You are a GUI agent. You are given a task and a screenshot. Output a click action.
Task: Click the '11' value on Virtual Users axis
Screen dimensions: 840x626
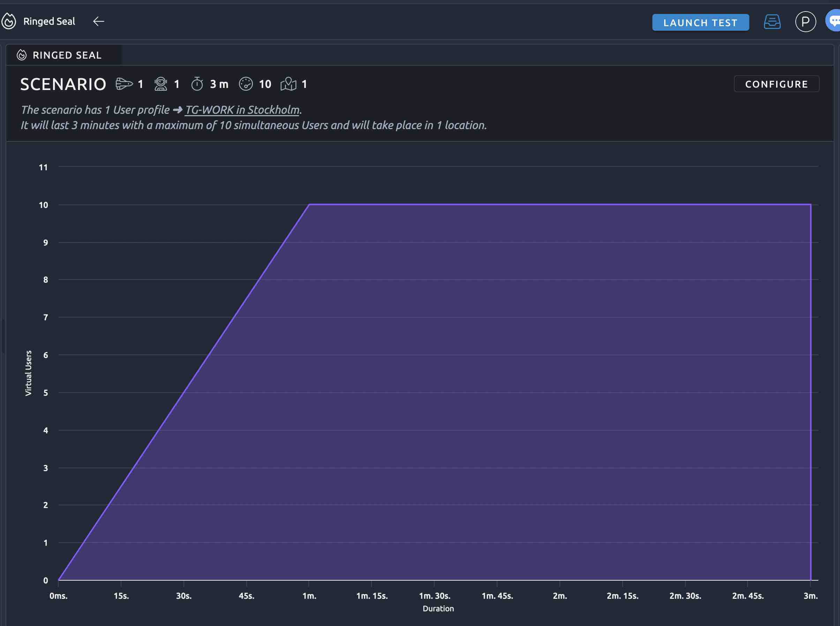pos(43,167)
